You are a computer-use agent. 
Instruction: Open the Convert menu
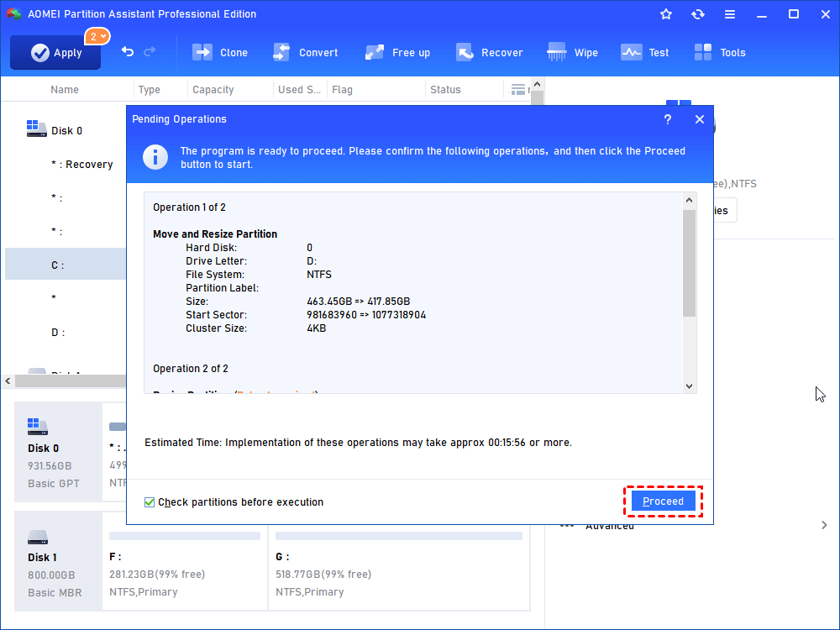coord(306,52)
